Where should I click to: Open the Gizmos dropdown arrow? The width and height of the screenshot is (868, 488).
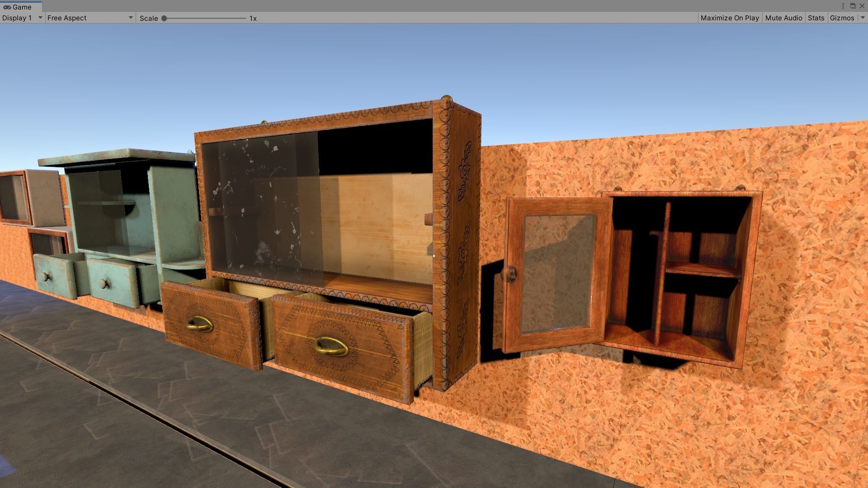pyautogui.click(x=862, y=18)
